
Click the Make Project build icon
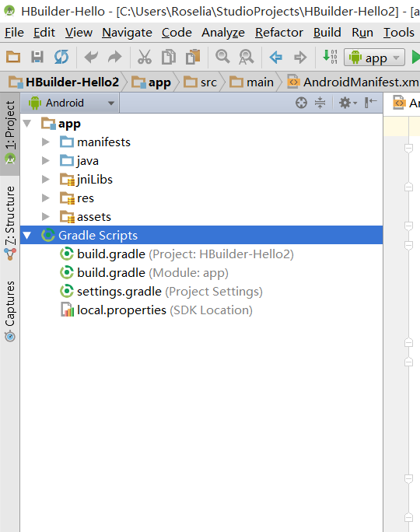coord(330,56)
